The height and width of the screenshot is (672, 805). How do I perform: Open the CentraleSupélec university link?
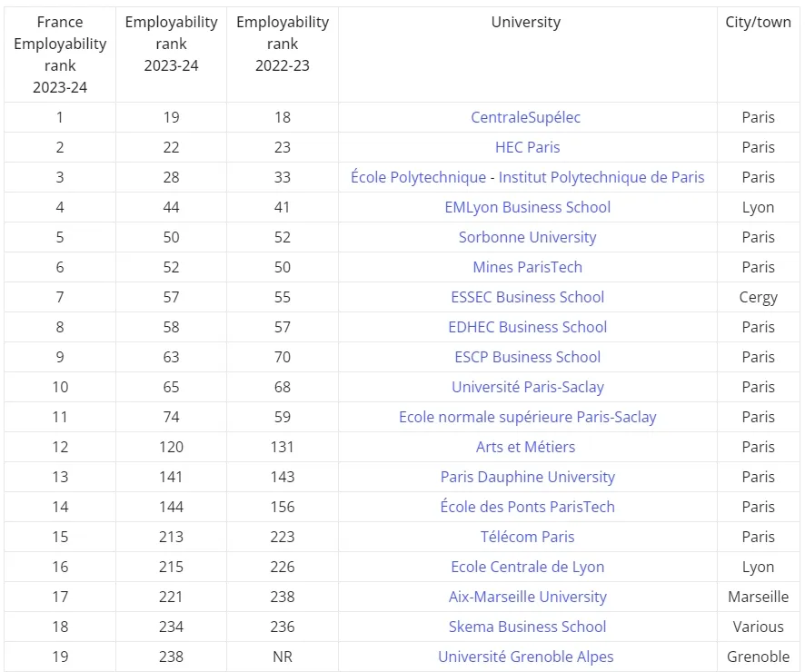(526, 117)
